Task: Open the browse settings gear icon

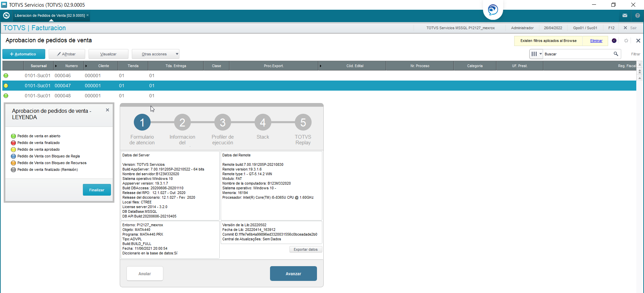Action: click(626, 41)
